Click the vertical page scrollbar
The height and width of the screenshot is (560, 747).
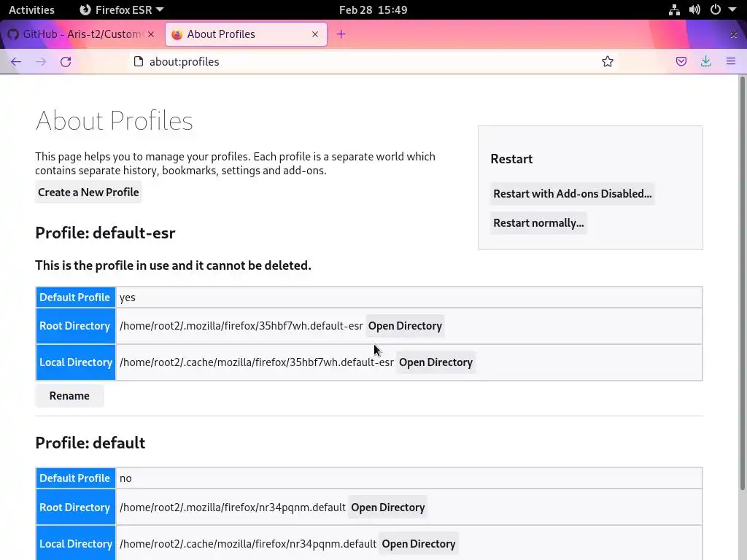(x=742, y=284)
